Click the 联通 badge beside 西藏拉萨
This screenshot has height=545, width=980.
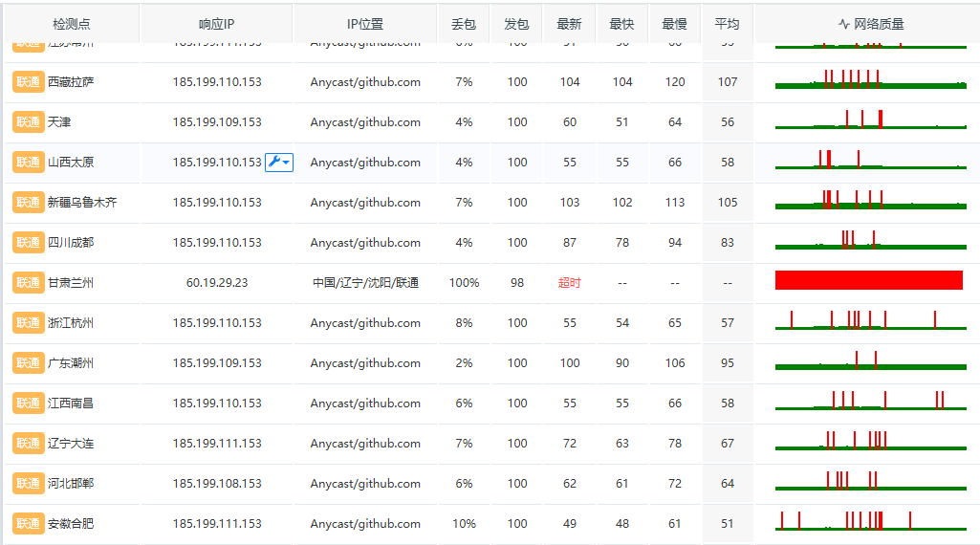28,82
